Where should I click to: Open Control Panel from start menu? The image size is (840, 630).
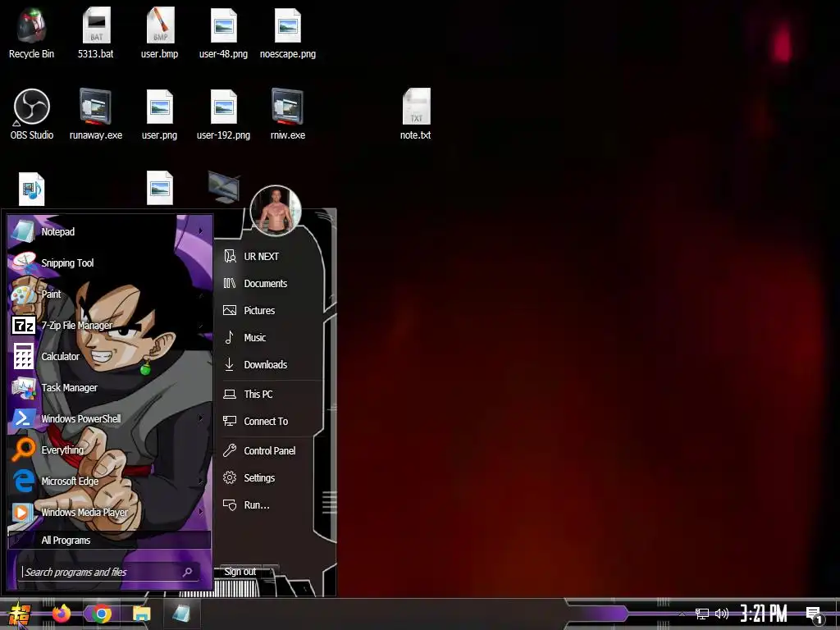tap(271, 450)
